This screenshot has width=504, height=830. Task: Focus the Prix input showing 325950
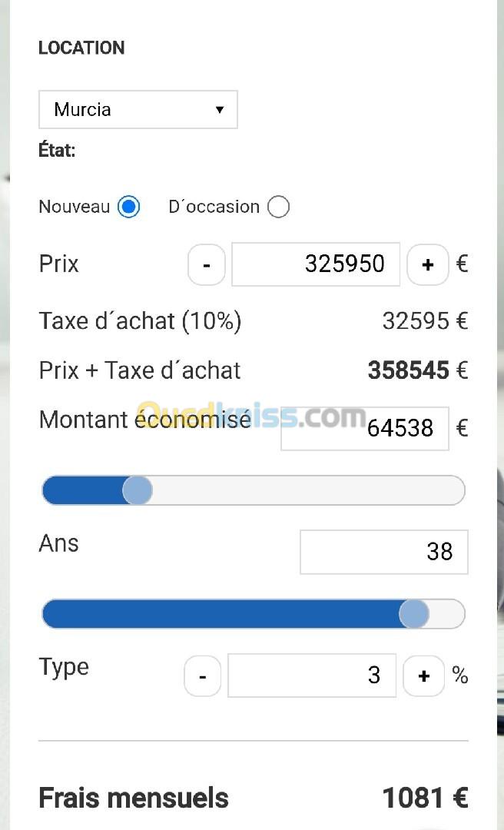tap(316, 264)
